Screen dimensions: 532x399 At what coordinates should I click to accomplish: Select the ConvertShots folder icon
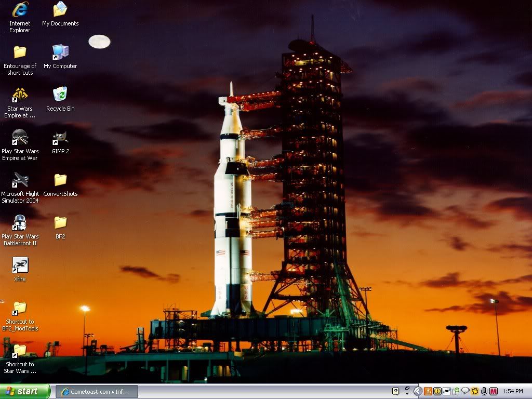pos(60,185)
